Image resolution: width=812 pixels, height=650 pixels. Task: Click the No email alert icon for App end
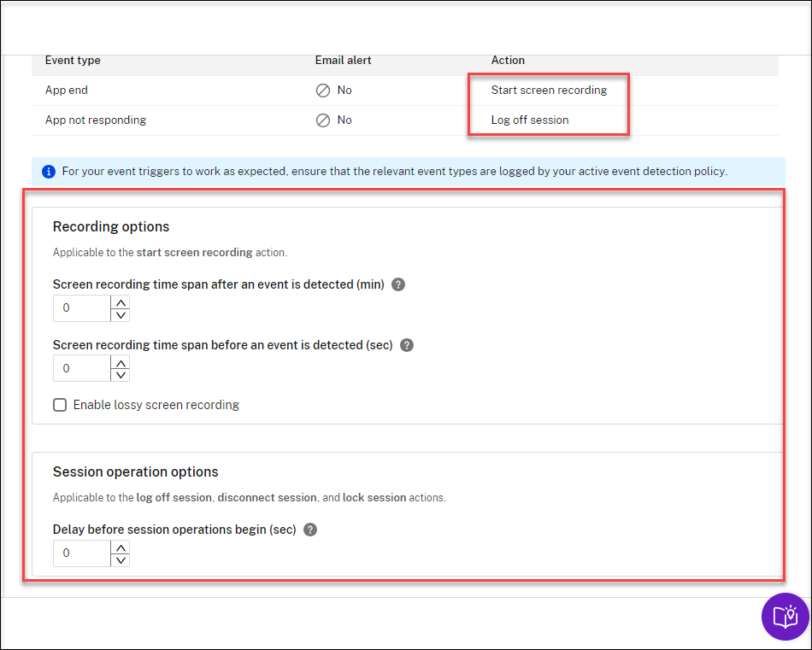(323, 91)
